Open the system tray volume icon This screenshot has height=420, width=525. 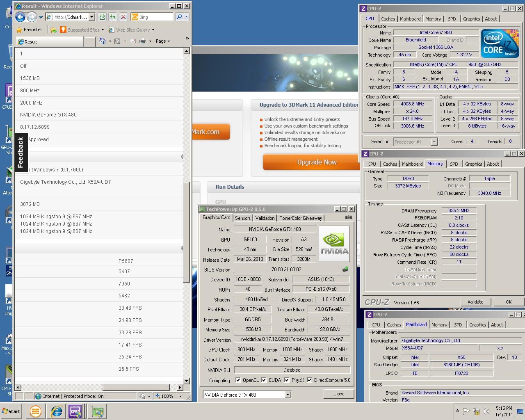coord(486,411)
